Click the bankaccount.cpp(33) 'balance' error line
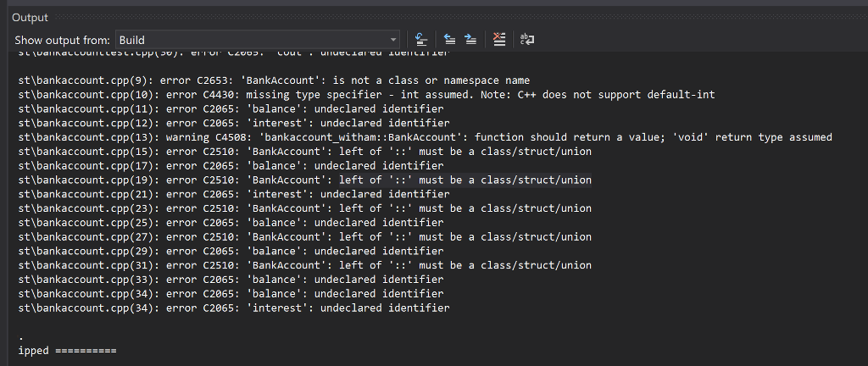 [231, 280]
